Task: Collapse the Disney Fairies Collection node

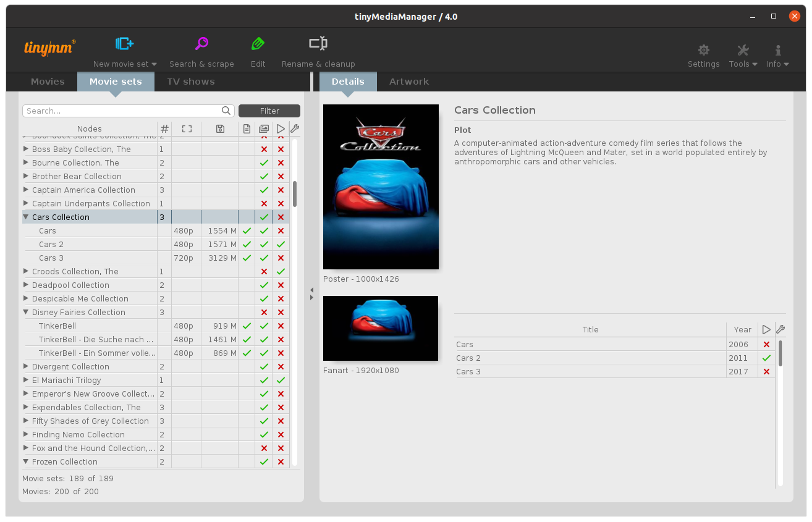Action: click(x=26, y=313)
